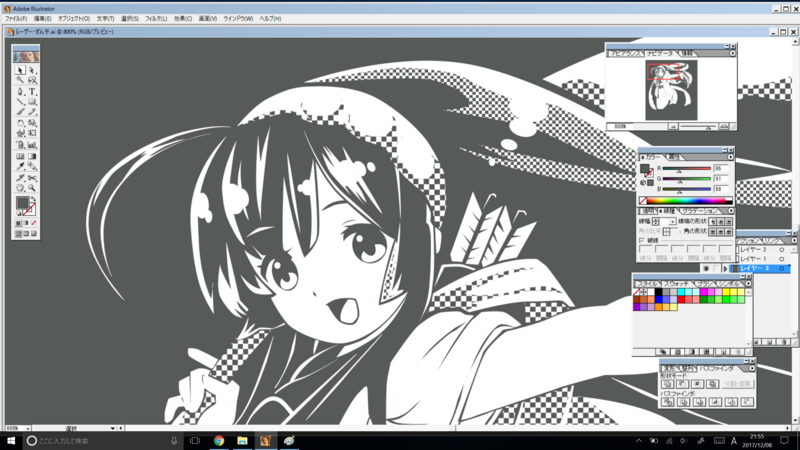Select the Hand tool
800x450 pixels.
click(20, 188)
